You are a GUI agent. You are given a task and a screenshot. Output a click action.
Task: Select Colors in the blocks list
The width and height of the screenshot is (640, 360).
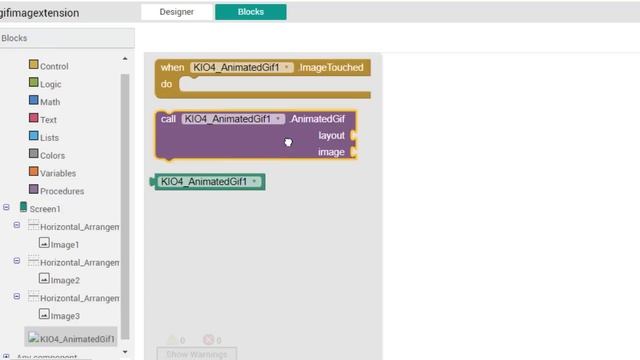[52, 156]
